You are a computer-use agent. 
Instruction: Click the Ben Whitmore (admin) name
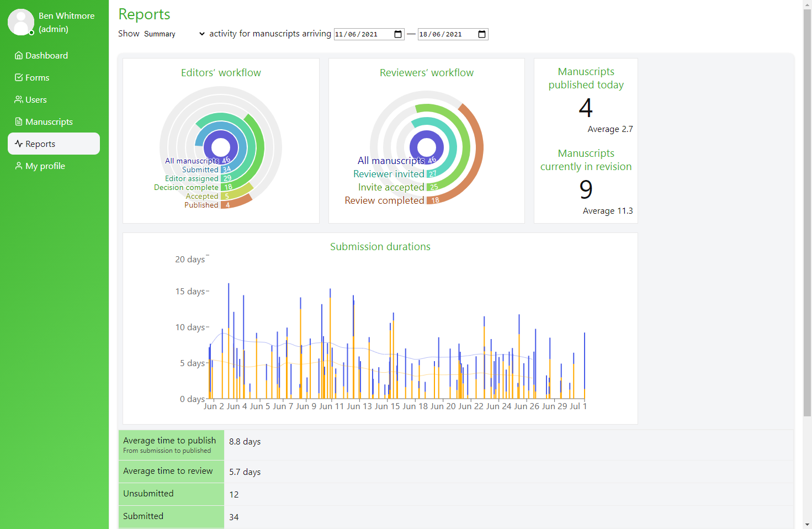pyautogui.click(x=66, y=22)
